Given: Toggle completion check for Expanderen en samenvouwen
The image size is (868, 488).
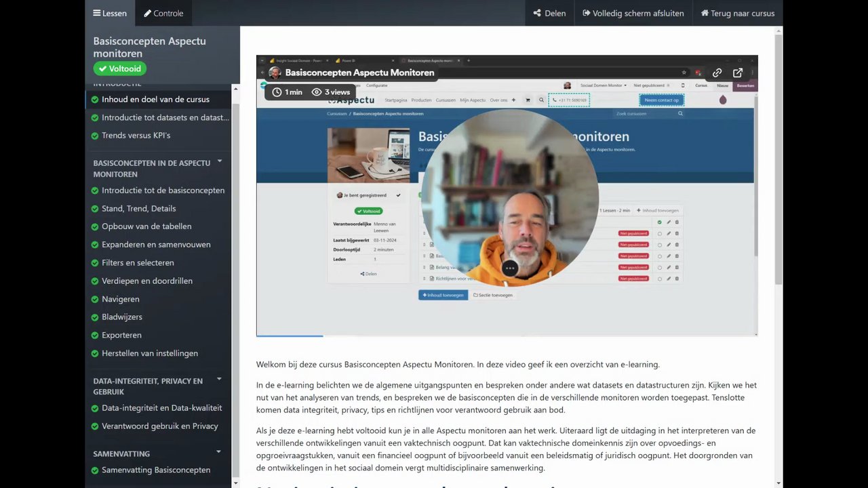Looking at the screenshot, I should click(95, 245).
